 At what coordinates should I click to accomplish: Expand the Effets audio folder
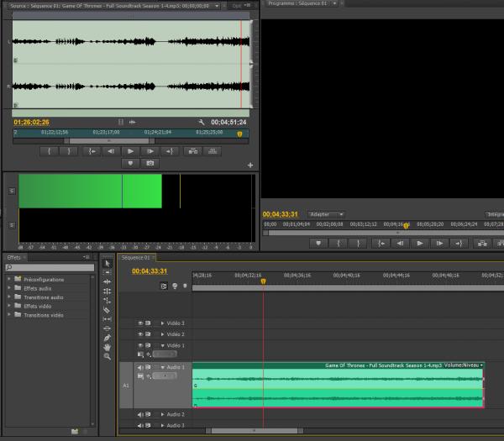click(x=9, y=288)
